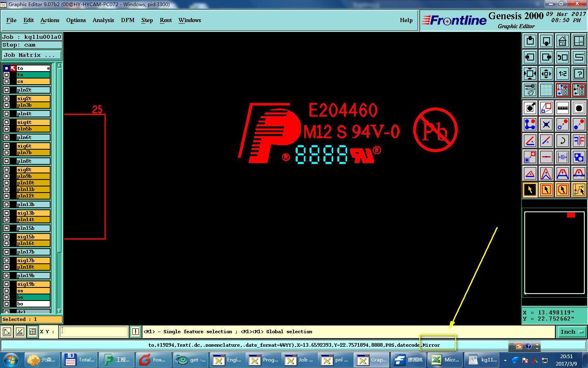Open the Windows menu

pos(189,20)
